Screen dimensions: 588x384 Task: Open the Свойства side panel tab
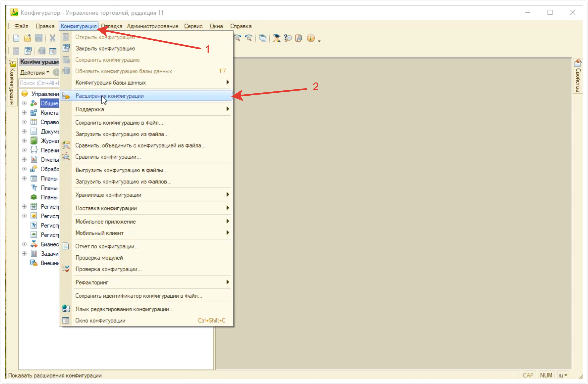[578, 76]
